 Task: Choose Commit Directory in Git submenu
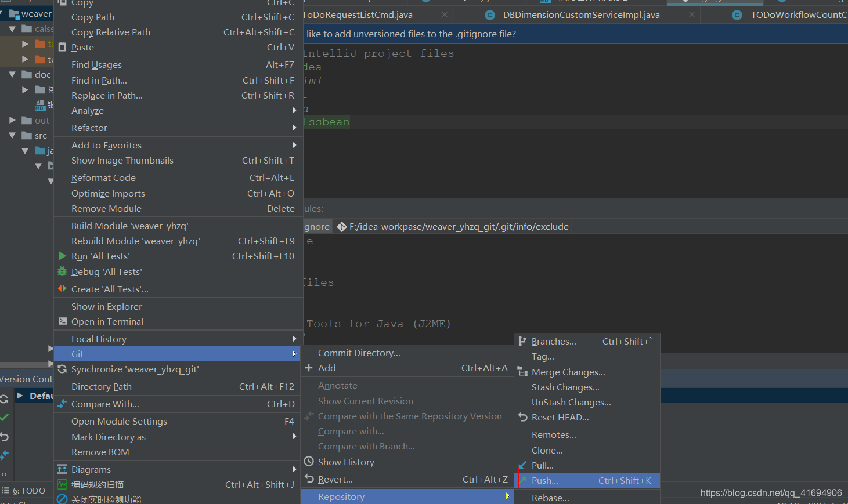pos(407,353)
